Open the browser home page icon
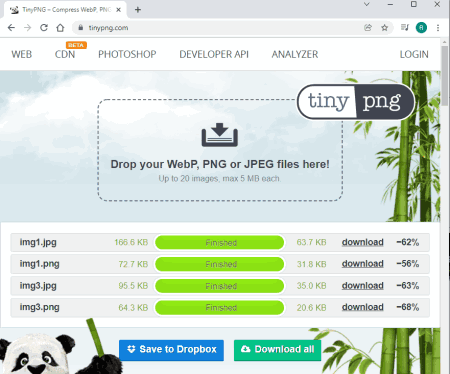The height and width of the screenshot is (374, 450). point(60,28)
